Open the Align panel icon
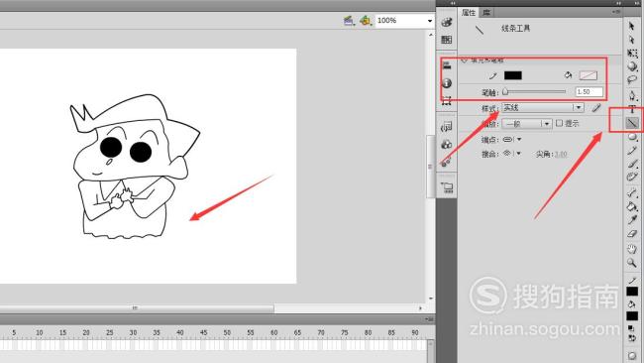The image size is (644, 363). [447, 65]
